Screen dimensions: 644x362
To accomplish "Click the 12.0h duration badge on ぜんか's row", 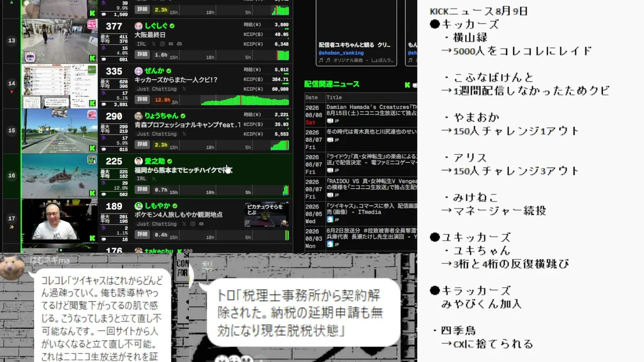I will tap(162, 100).
